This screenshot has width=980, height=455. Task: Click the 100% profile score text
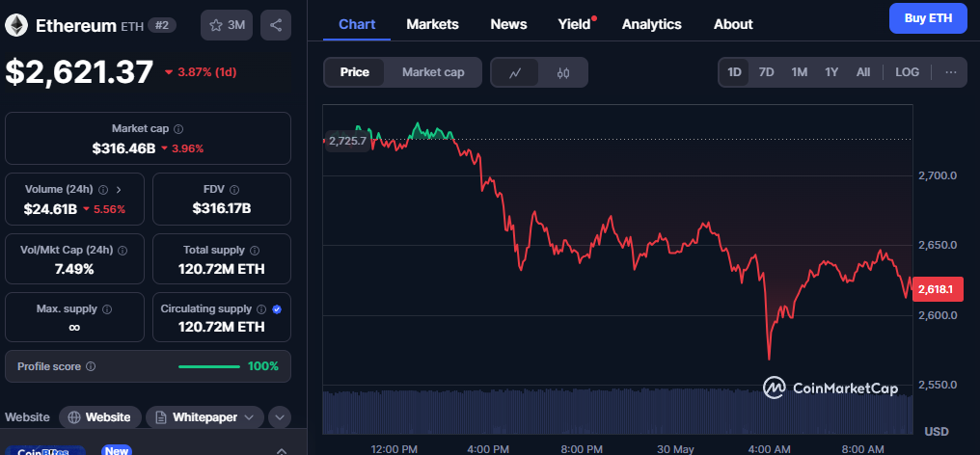click(263, 366)
